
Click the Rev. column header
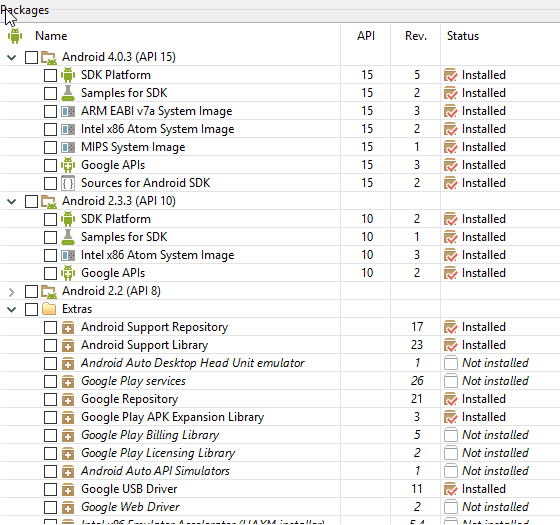pos(416,36)
